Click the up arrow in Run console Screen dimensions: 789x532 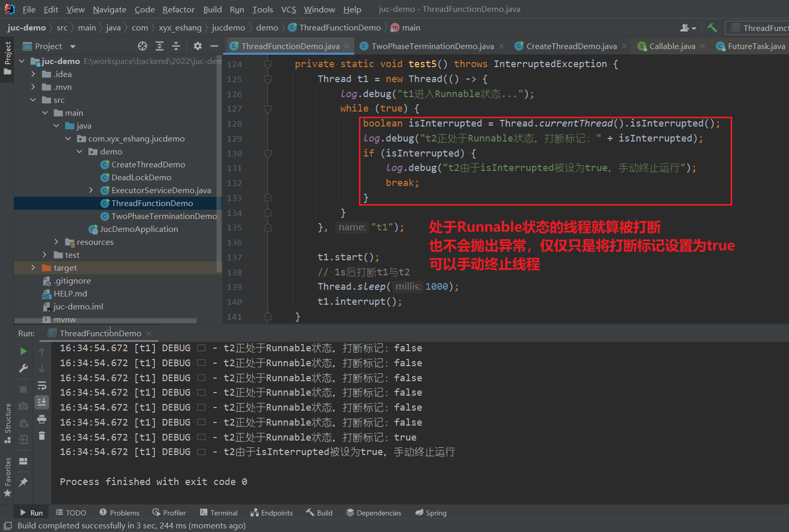[42, 351]
